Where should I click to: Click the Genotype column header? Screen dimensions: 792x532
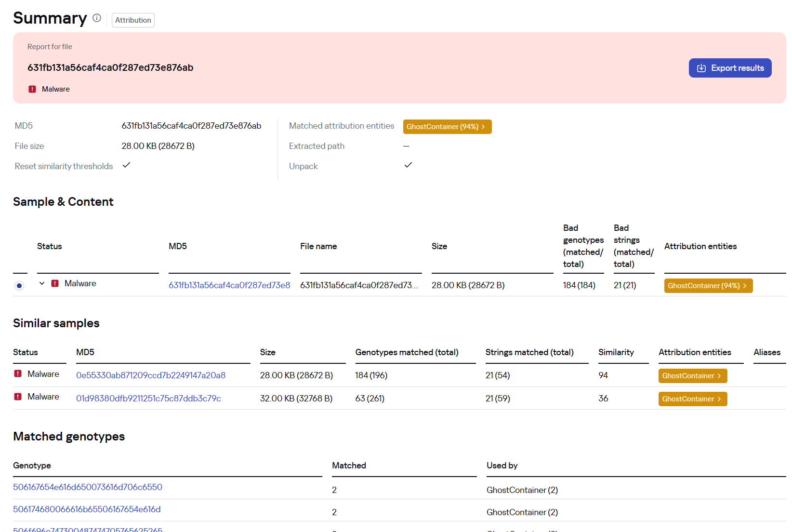tap(32, 465)
